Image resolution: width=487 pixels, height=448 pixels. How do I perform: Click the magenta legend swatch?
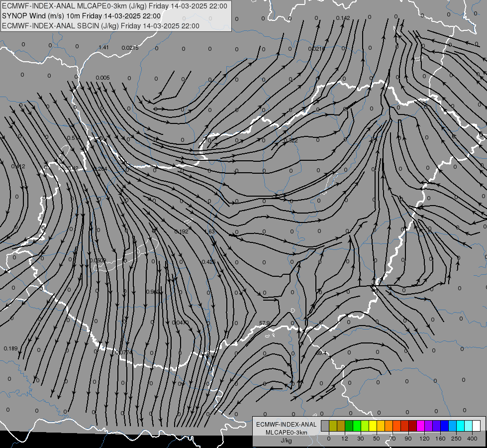coord(421,426)
